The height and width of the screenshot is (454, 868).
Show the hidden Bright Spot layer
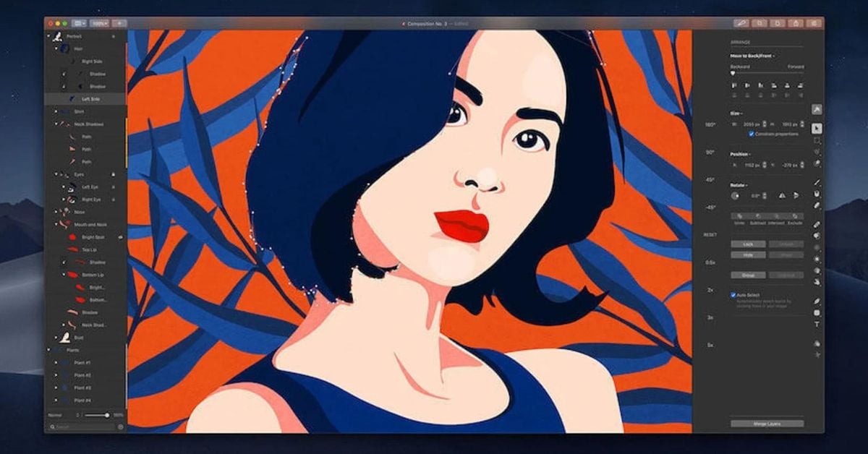click(x=120, y=236)
